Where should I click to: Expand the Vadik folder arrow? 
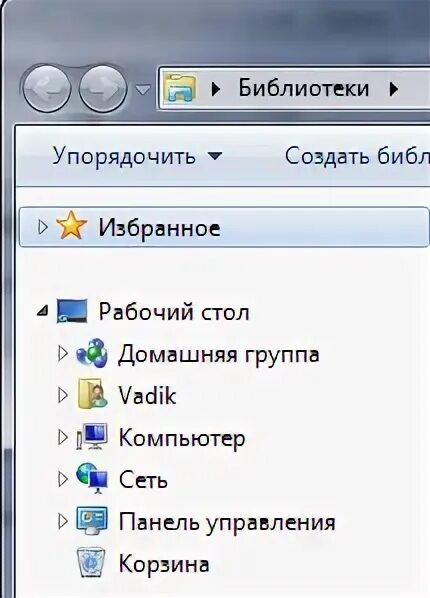pos(63,395)
